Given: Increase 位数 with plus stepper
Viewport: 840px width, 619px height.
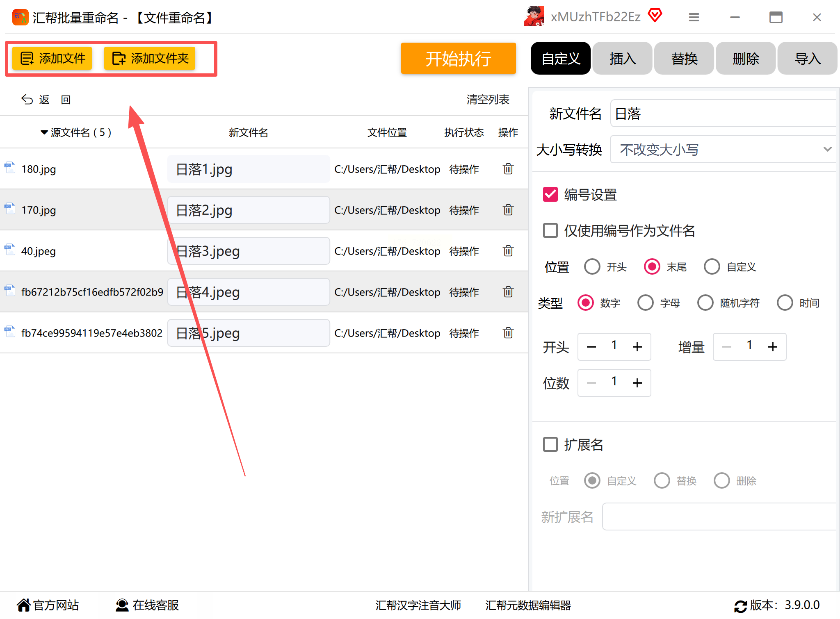Looking at the screenshot, I should pos(637,383).
